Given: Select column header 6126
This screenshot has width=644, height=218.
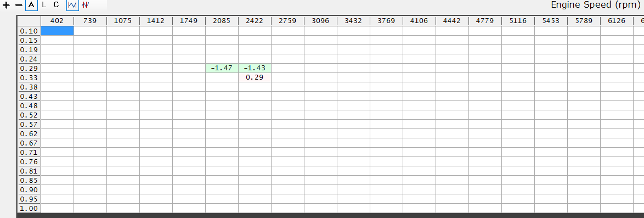Looking at the screenshot, I should (x=617, y=21).
